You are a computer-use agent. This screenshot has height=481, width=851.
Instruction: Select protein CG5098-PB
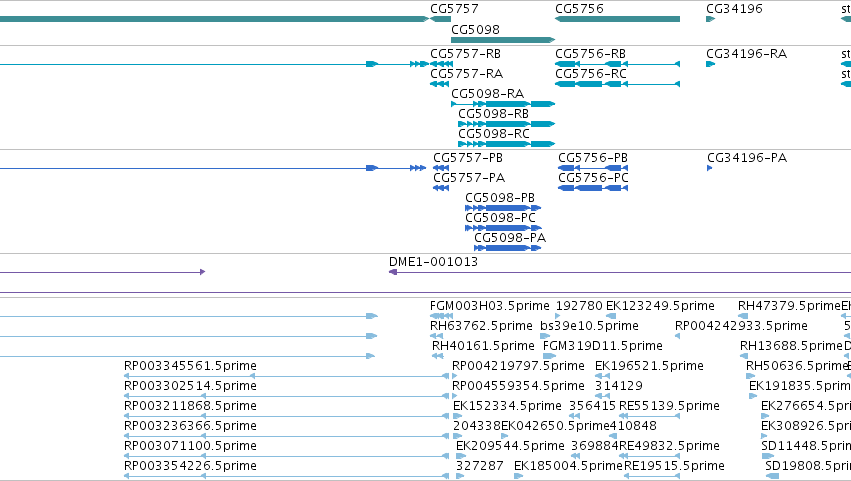500,198
